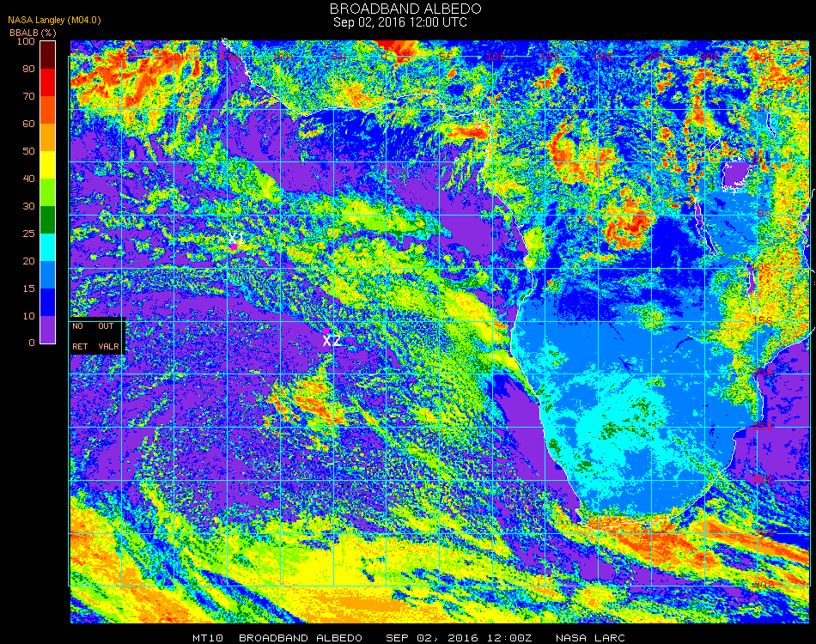Image resolution: width=816 pixels, height=644 pixels.
Task: Select the dark maroon 80-100 legend color
Action: pyautogui.click(x=48, y=55)
